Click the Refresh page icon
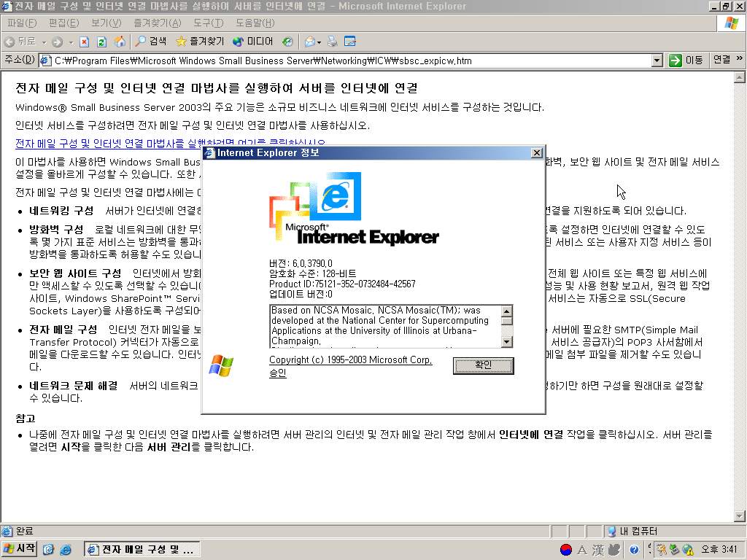 point(101,42)
